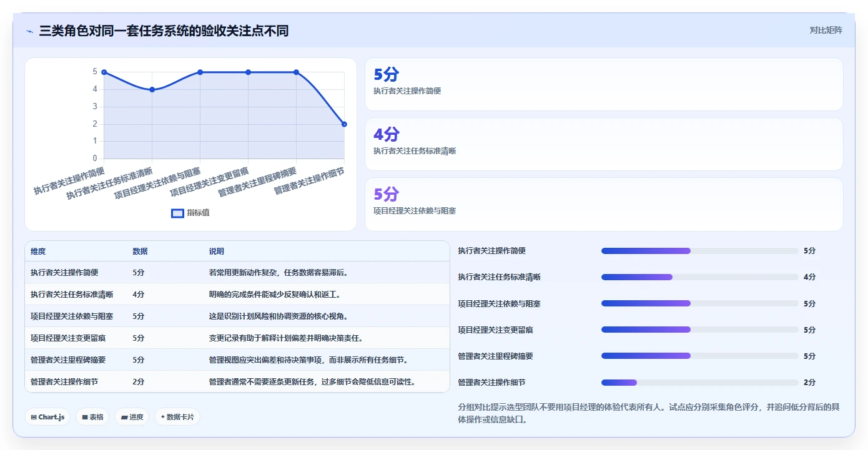Open the 5分 card for 项目经理关注依赖与阻塞
Screen dimensions: 868x450
(604, 204)
